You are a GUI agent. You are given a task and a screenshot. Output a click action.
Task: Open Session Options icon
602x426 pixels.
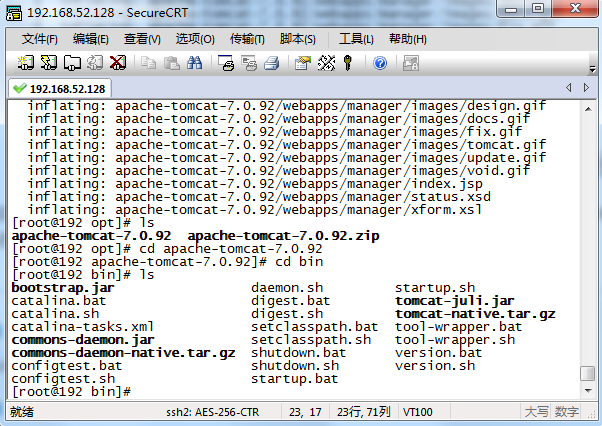(x=303, y=63)
